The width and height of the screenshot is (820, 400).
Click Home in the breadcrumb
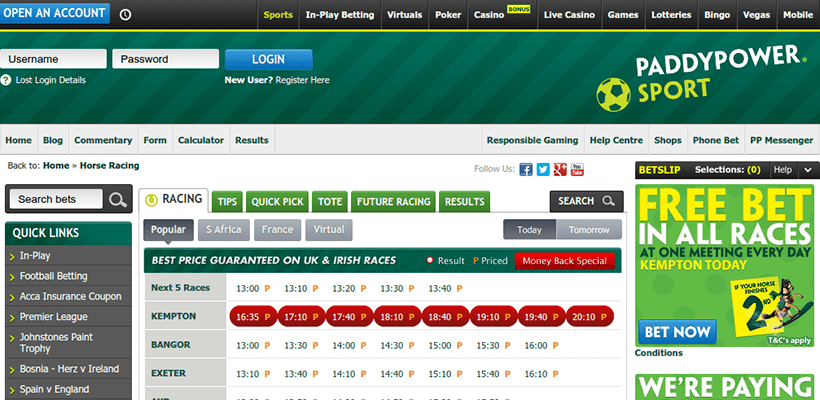[56, 166]
